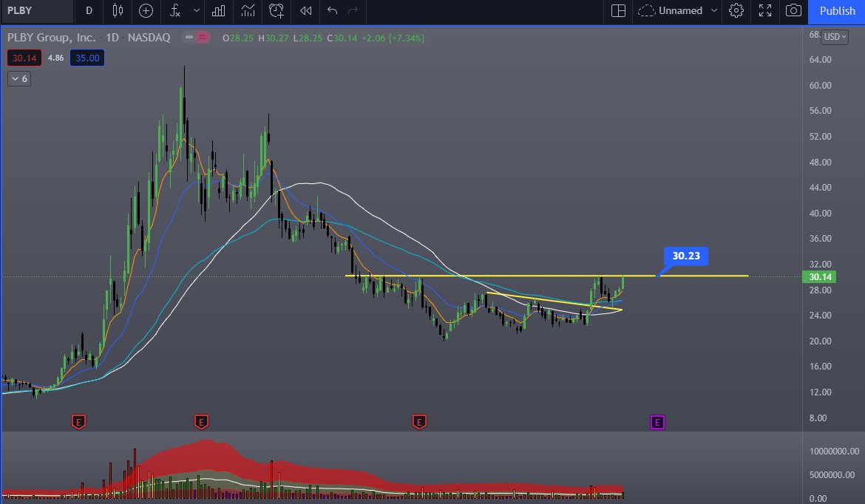Change the D timeframe interval

pyautogui.click(x=89, y=11)
